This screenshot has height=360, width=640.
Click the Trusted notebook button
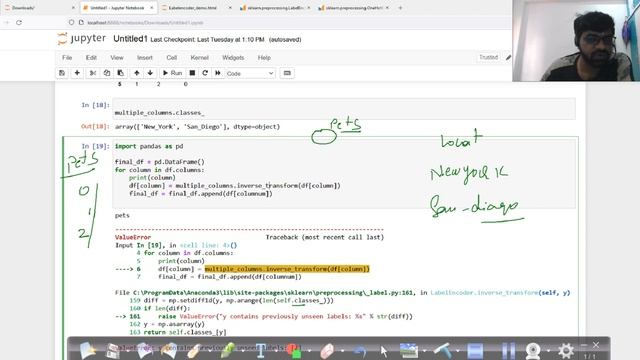[x=489, y=57]
